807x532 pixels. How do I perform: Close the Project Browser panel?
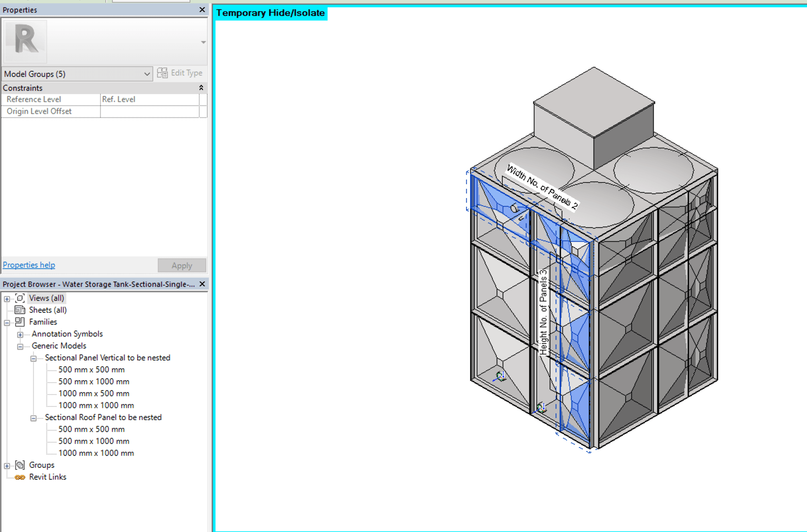point(202,284)
